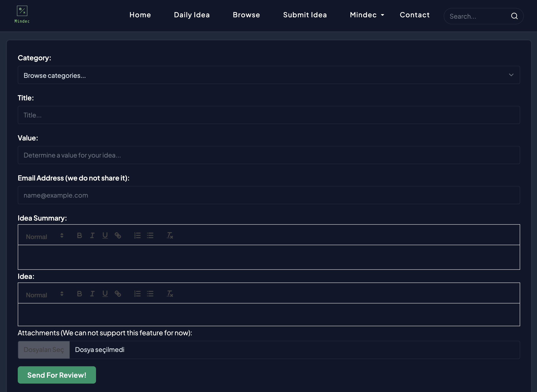Viewport: 537px width, 392px height.
Task: Open the Submit Idea page
Action: [305, 15]
